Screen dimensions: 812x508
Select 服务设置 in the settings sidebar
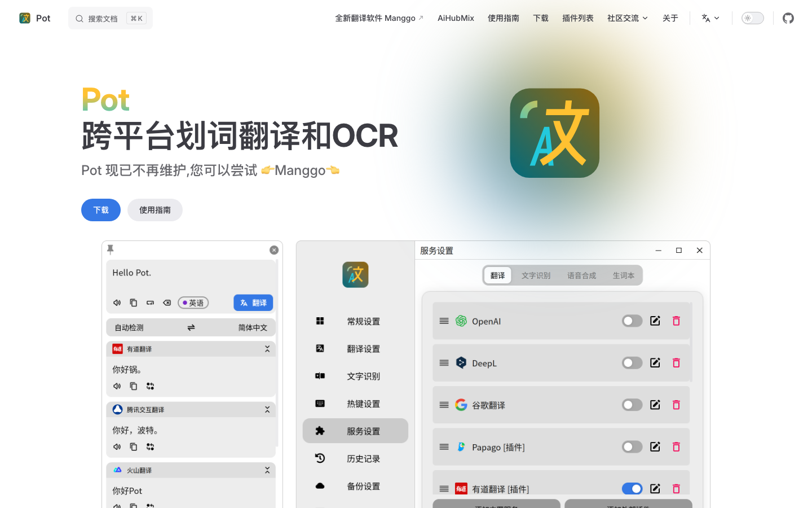pyautogui.click(x=355, y=431)
